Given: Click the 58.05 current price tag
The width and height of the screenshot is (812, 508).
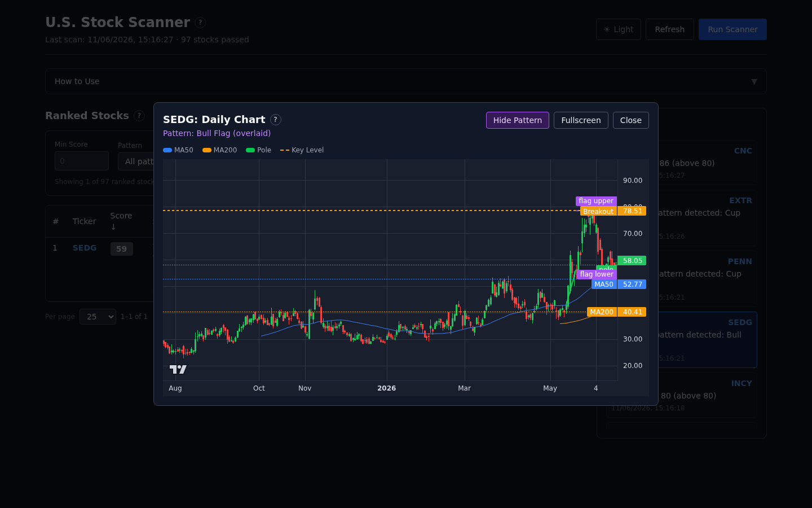Looking at the screenshot, I should 632,261.
